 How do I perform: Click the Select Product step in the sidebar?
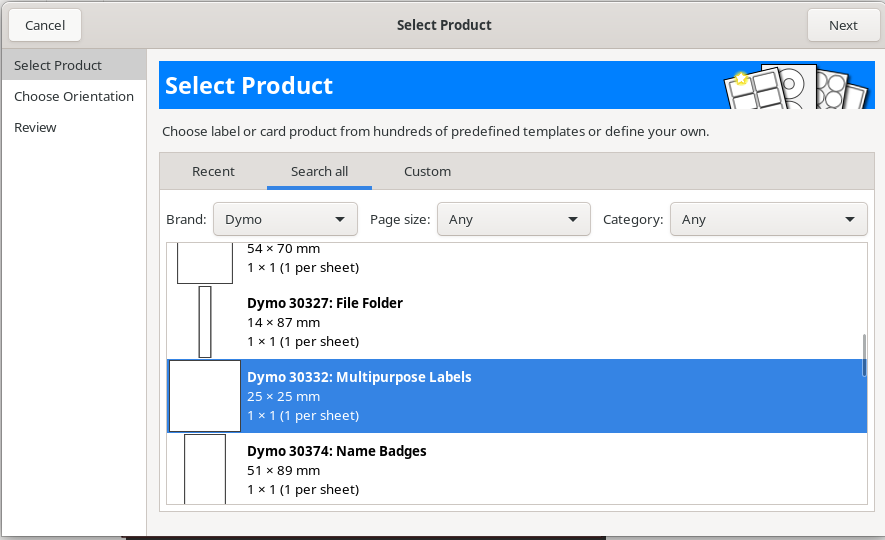click(x=58, y=65)
